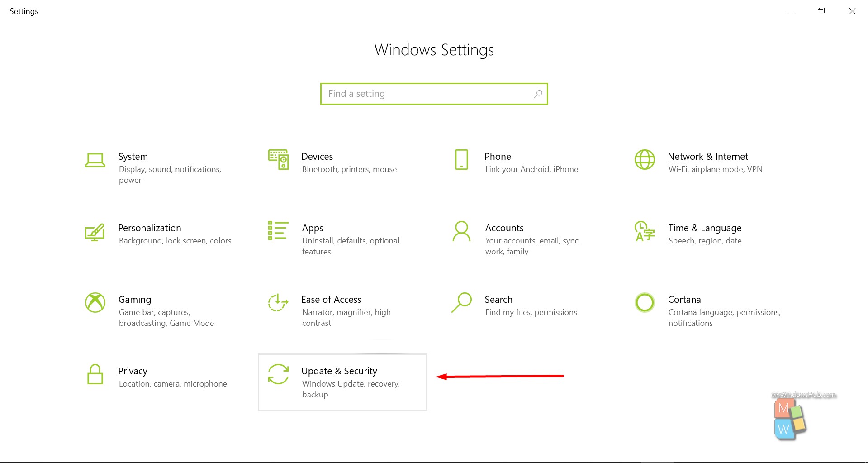Click 'Your accounts, email, sync, work, family'
This screenshot has height=463, width=868.
tap(532, 246)
